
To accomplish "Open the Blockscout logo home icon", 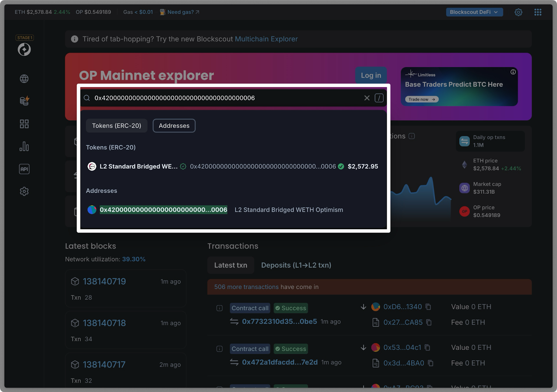I will tap(24, 49).
